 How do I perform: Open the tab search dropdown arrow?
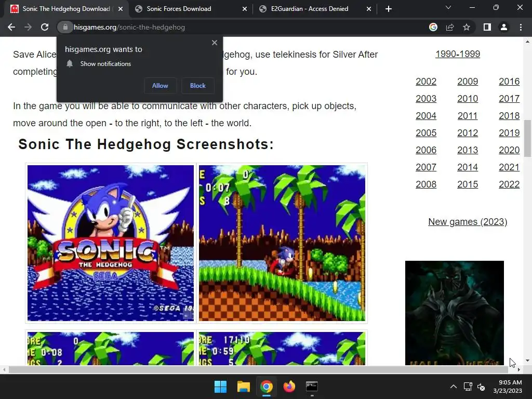[448, 7]
